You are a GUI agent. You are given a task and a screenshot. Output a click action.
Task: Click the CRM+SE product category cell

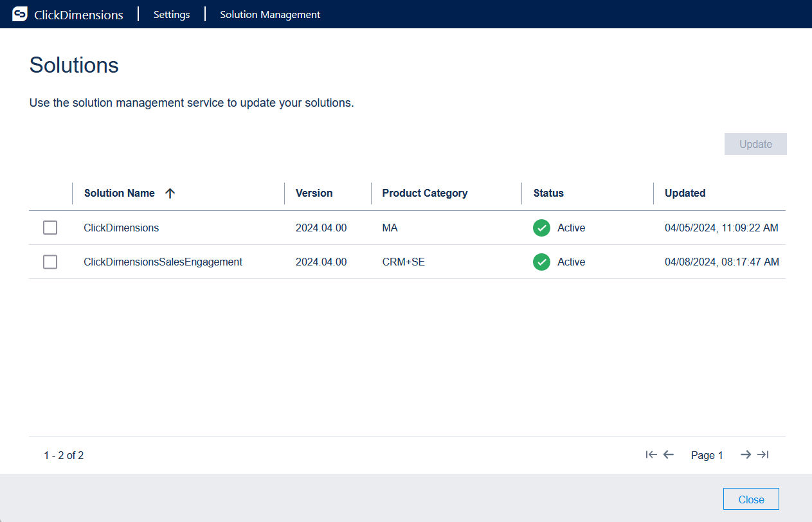pyautogui.click(x=404, y=262)
